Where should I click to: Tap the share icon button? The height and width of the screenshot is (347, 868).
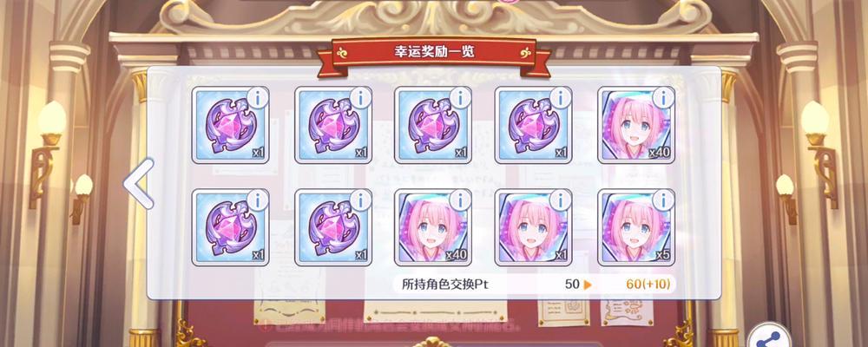[772, 337]
